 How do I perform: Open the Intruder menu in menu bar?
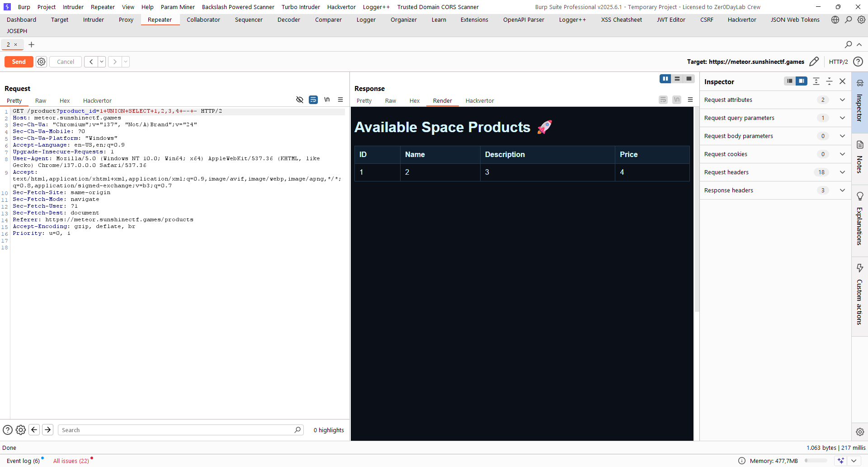pos(73,7)
